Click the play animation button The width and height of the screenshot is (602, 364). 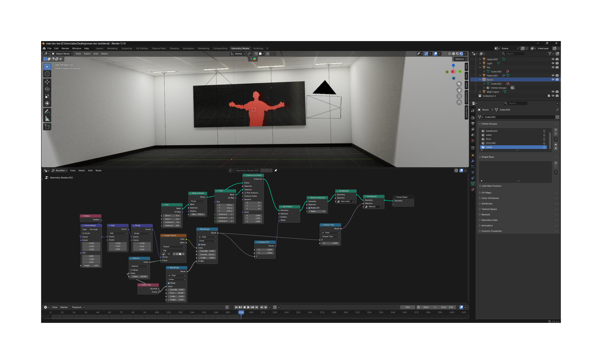pyautogui.click(x=248, y=307)
